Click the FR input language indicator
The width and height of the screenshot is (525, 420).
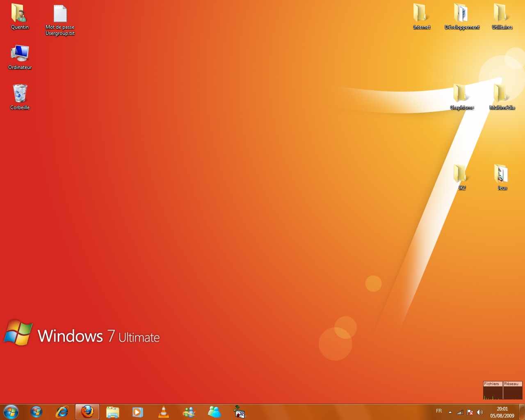[439, 411]
